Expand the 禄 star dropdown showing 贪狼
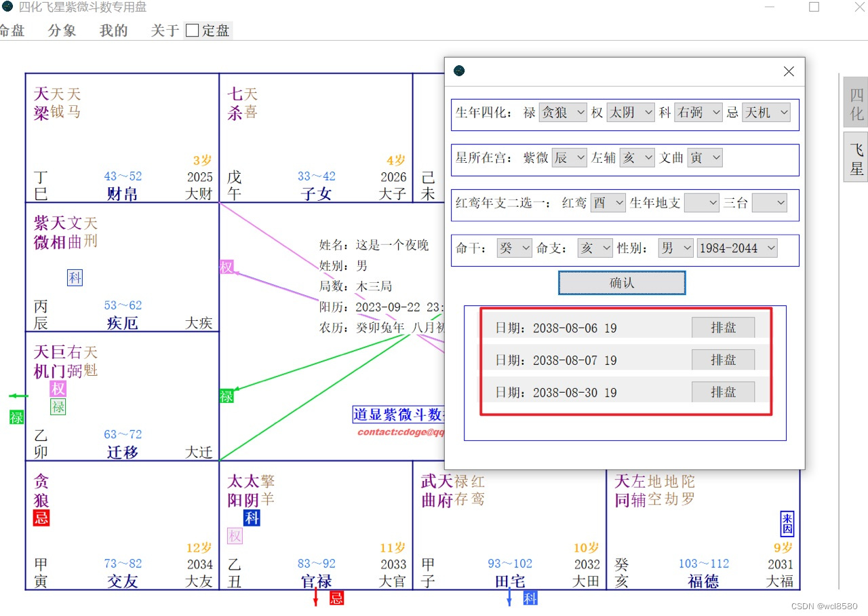868x616 pixels. [x=563, y=113]
